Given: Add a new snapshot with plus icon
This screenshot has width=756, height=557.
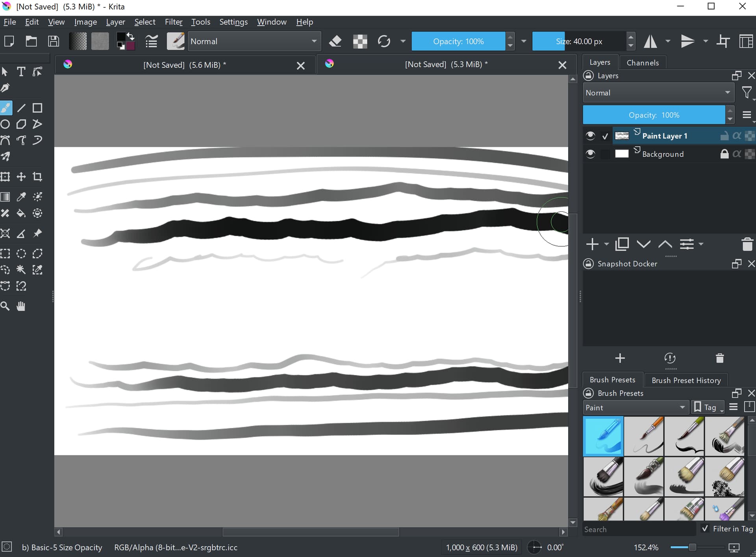Looking at the screenshot, I should pyautogui.click(x=620, y=358).
